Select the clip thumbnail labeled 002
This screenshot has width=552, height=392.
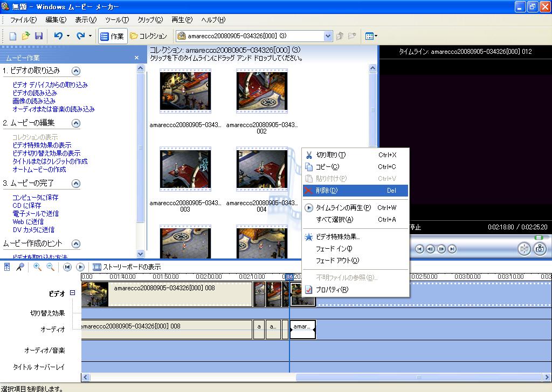(x=261, y=91)
